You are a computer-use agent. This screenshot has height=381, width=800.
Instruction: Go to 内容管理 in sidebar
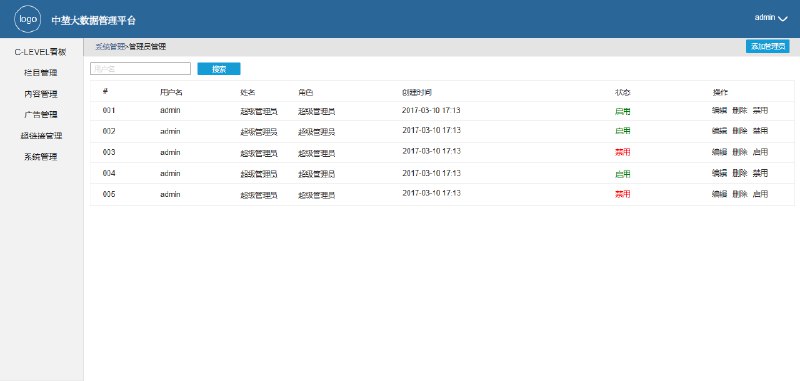pyautogui.click(x=41, y=94)
